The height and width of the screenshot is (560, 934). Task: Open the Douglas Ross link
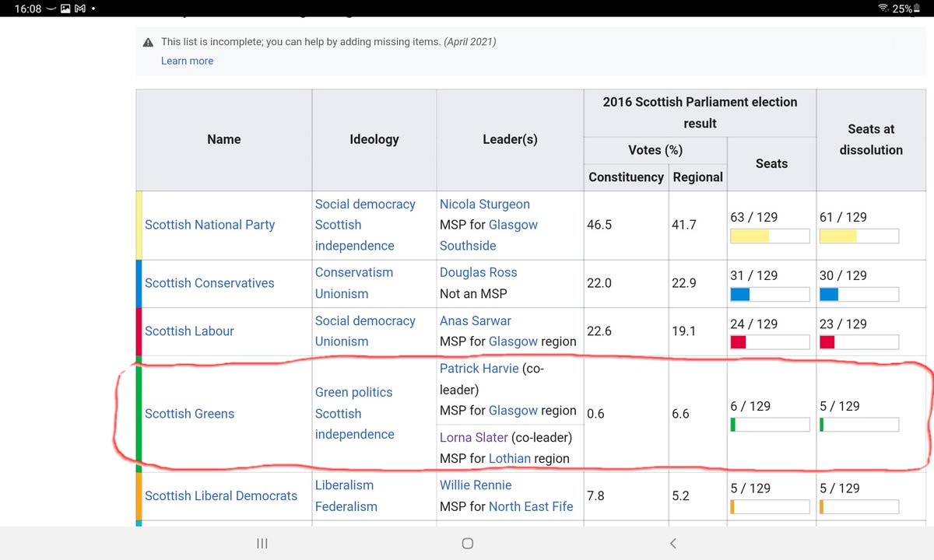(x=479, y=272)
